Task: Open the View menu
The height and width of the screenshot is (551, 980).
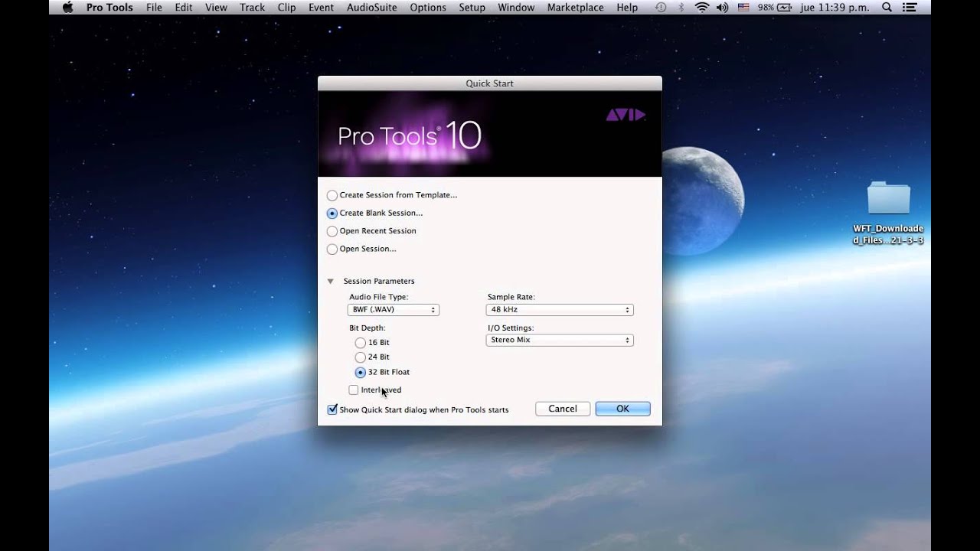Action: point(217,7)
